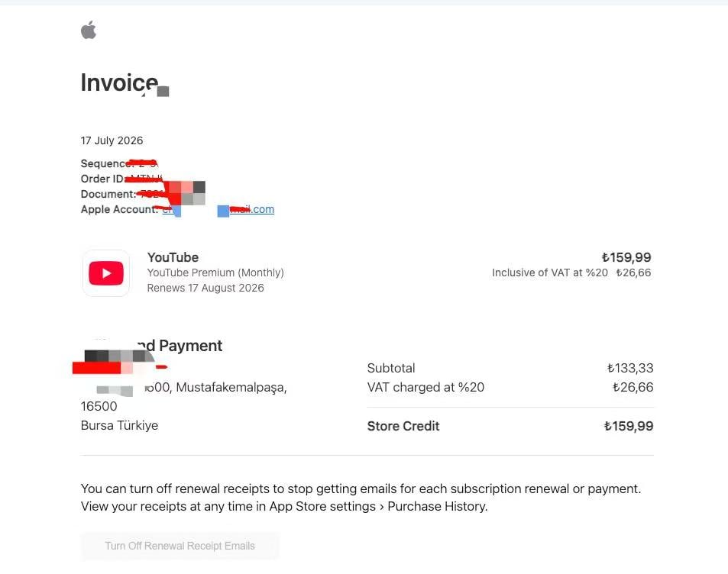
Task: Open the Apple Account email link
Action: [x=218, y=210]
